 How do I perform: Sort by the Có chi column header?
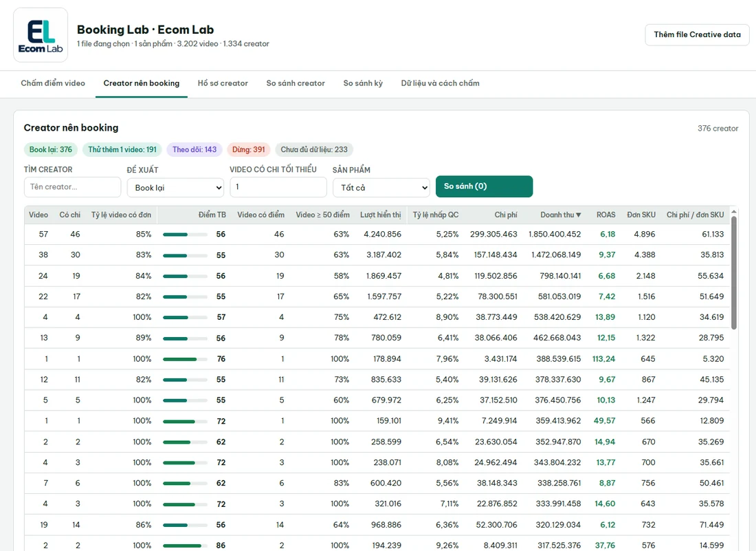pyautogui.click(x=70, y=215)
